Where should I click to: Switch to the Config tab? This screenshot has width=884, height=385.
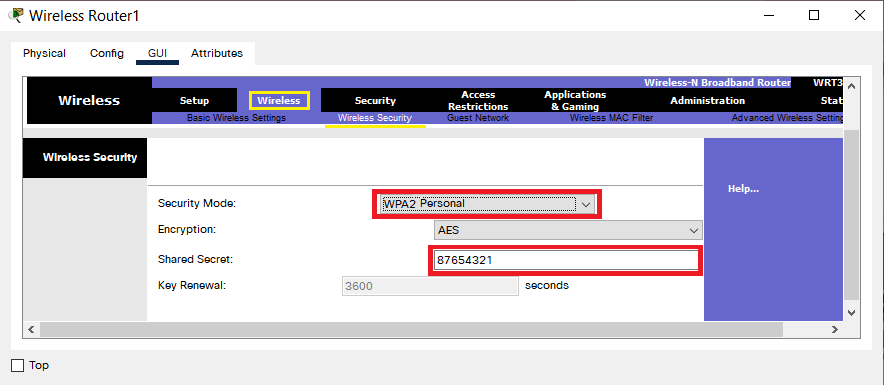coord(107,54)
